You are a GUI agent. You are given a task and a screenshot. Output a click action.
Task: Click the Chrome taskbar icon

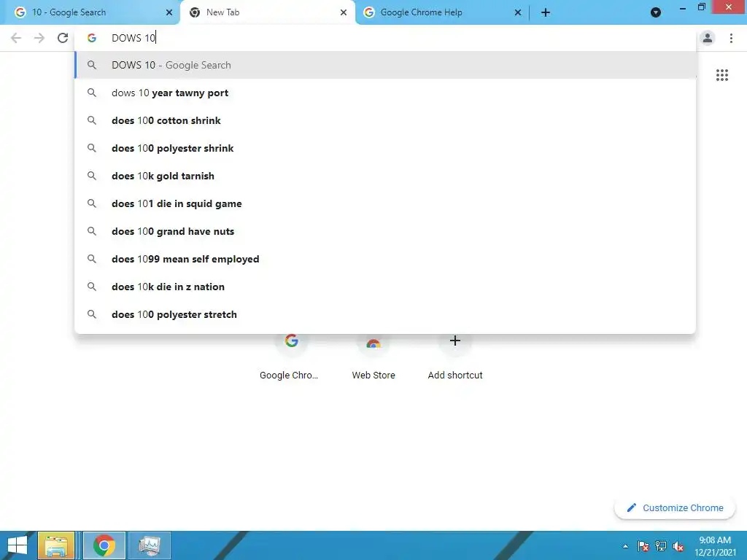coord(104,545)
